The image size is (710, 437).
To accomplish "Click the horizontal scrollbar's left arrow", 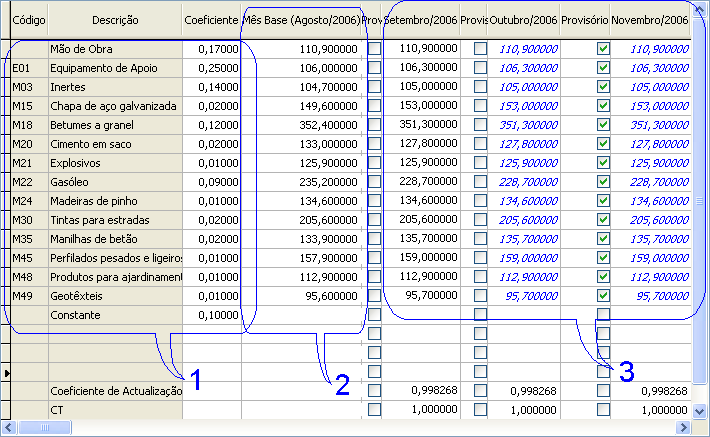I will 9,428.
